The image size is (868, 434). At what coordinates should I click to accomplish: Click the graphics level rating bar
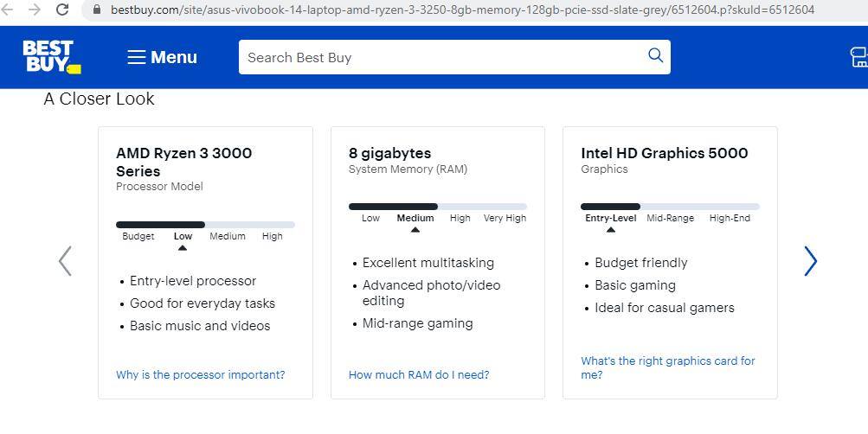pos(670,207)
